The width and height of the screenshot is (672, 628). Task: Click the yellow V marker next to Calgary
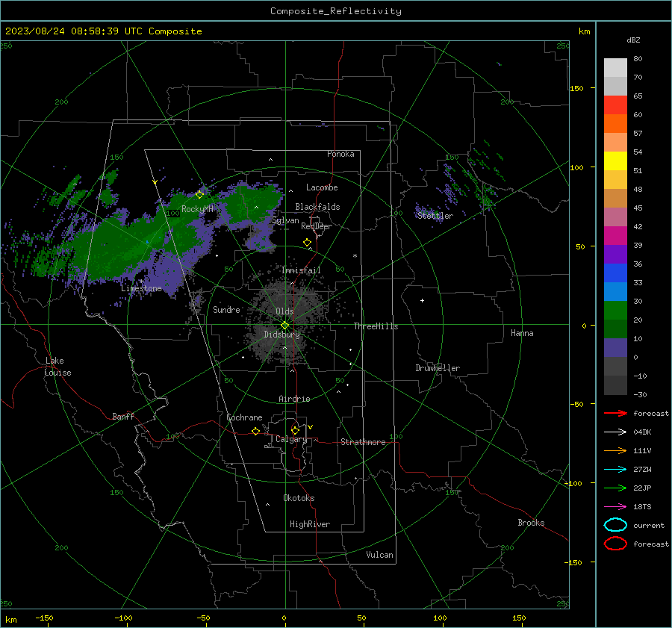pos(311,427)
